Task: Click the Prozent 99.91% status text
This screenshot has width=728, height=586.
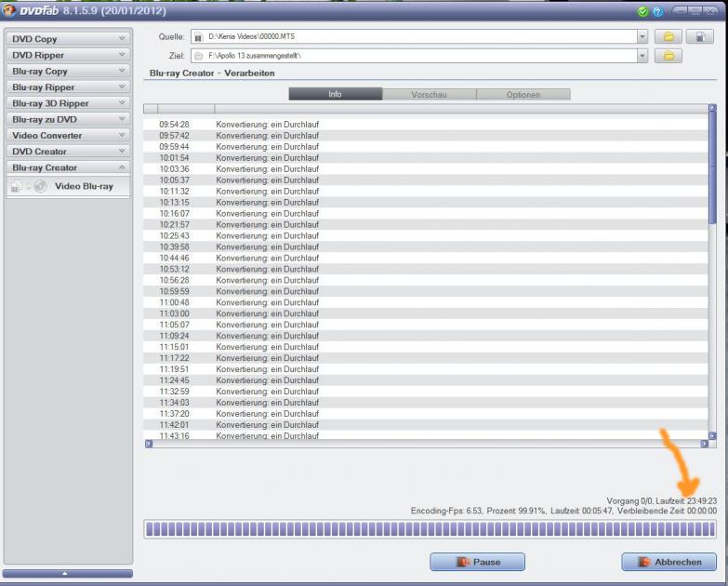Action: pyautogui.click(x=516, y=511)
